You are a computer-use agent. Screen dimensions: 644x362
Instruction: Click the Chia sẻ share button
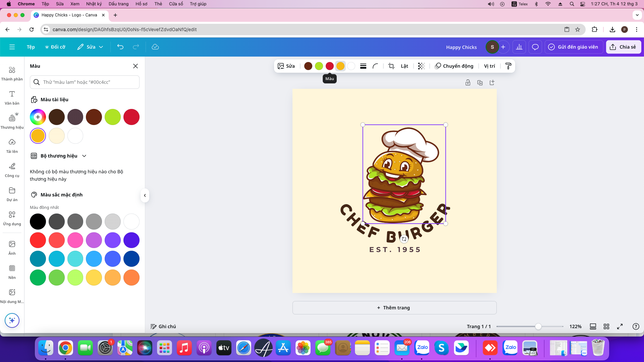pos(624,47)
